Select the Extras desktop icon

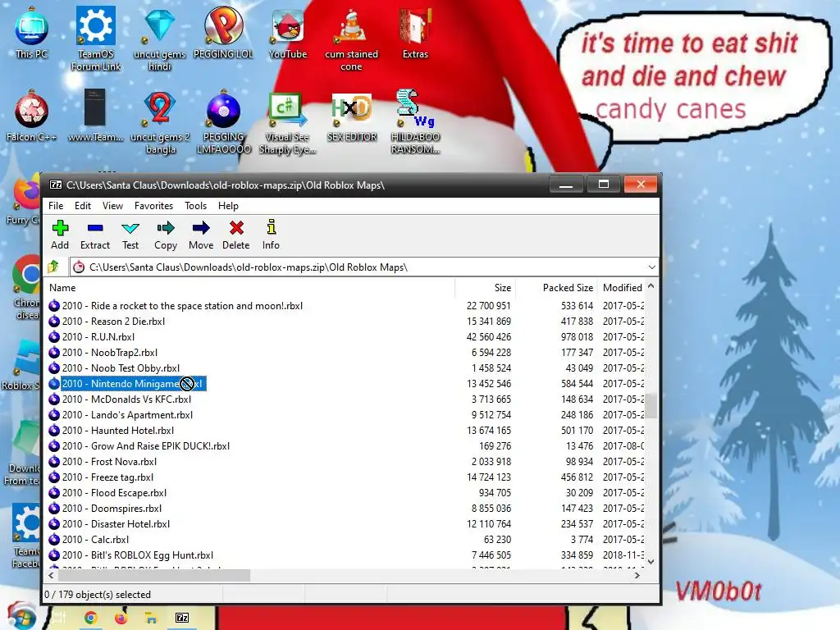(x=415, y=33)
